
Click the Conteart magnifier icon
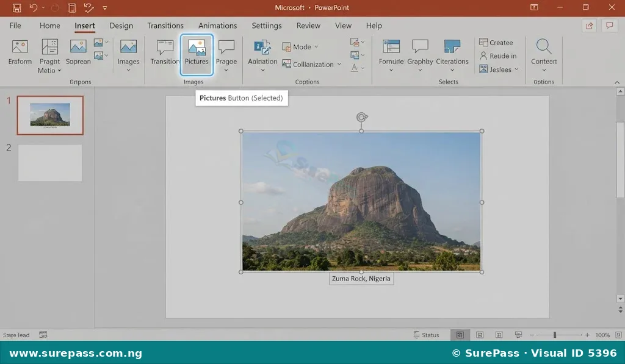point(544,46)
